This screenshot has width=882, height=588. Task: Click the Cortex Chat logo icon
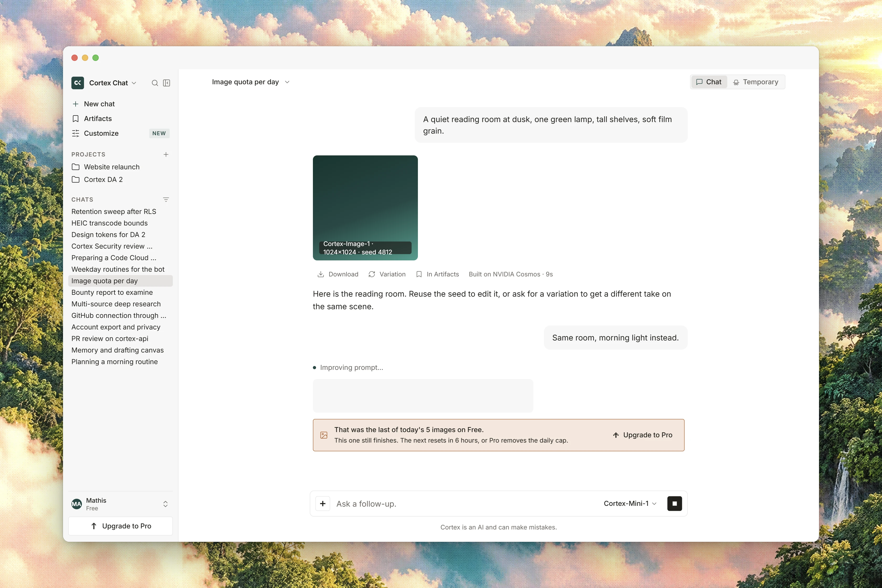(78, 83)
